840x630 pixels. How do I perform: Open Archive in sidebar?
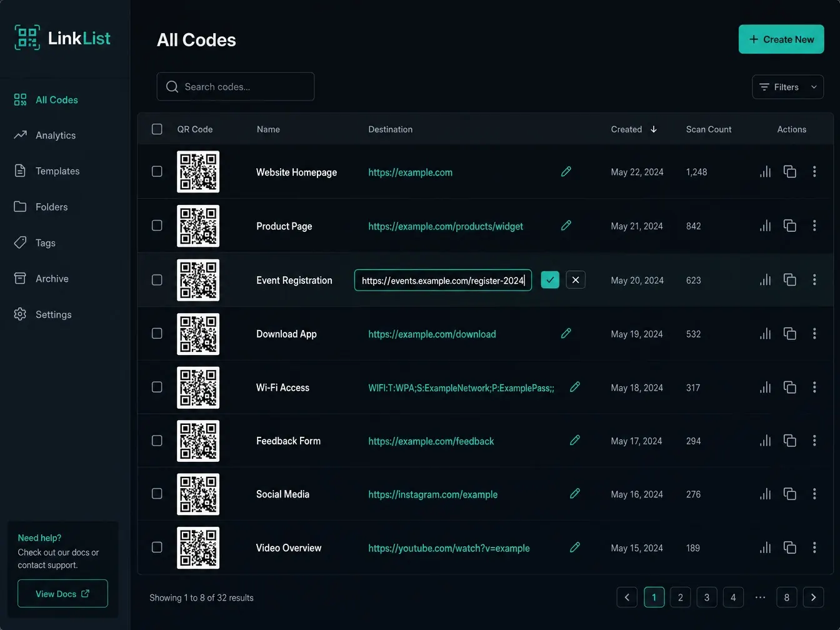click(x=41, y=279)
